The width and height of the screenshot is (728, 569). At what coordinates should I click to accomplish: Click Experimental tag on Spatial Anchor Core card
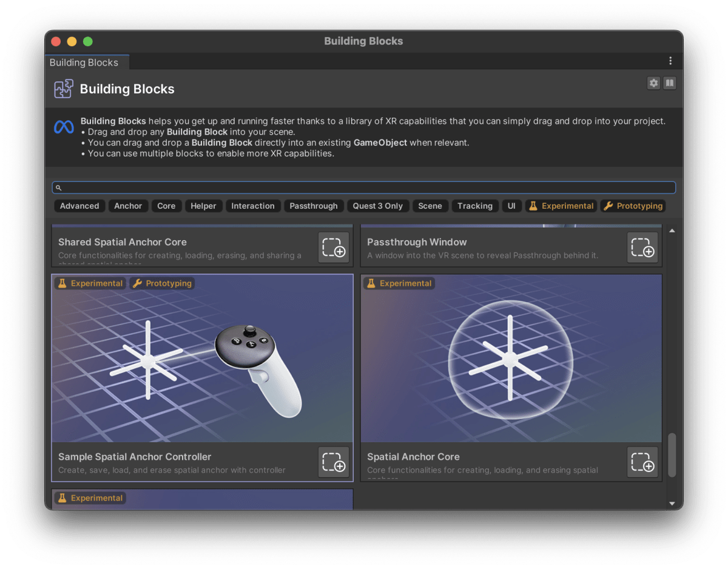pos(399,283)
